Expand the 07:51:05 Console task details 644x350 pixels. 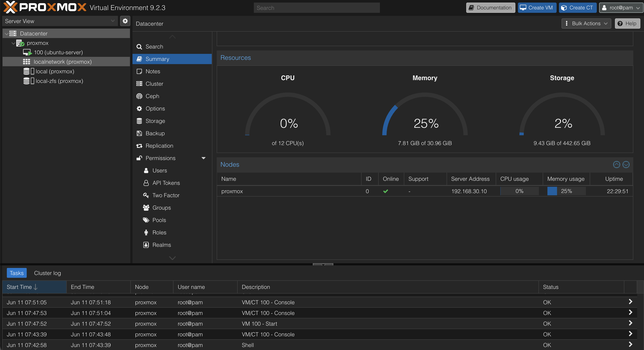pos(630,302)
